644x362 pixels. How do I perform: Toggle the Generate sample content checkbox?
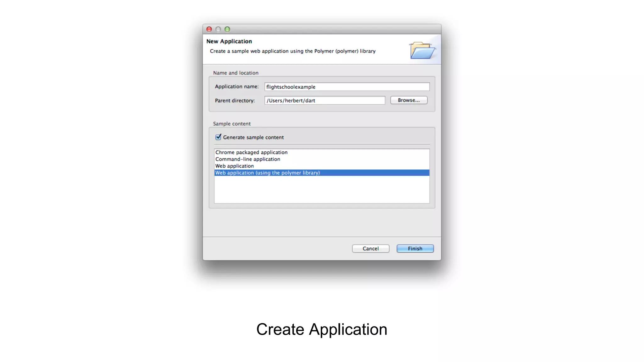[x=218, y=137]
